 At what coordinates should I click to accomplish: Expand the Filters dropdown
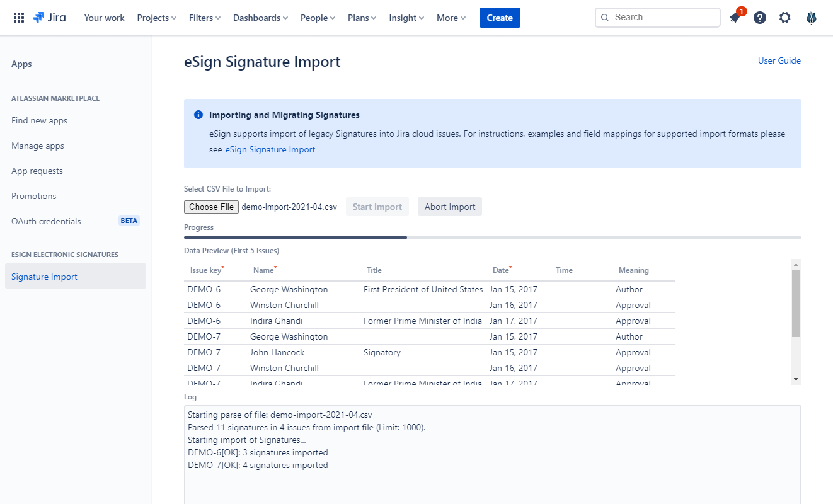point(205,18)
